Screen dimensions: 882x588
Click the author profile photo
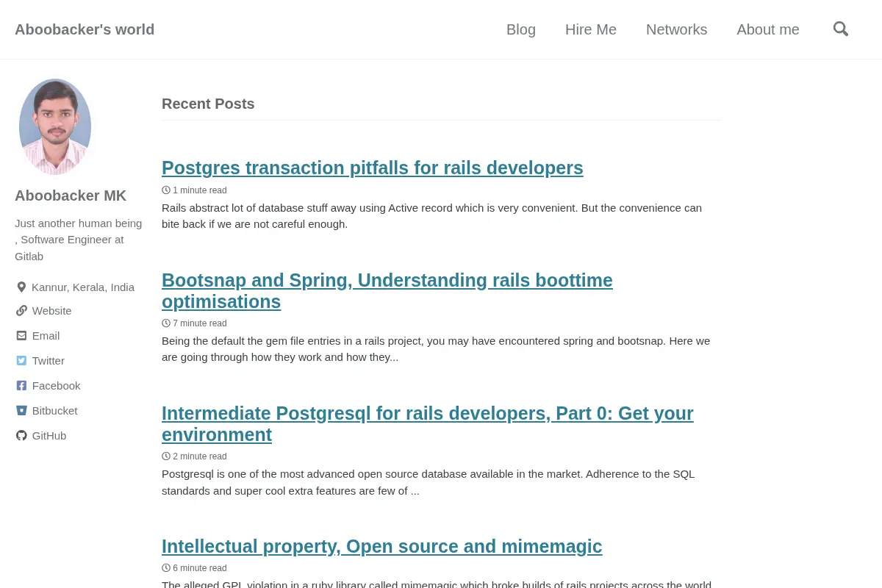[55, 126]
